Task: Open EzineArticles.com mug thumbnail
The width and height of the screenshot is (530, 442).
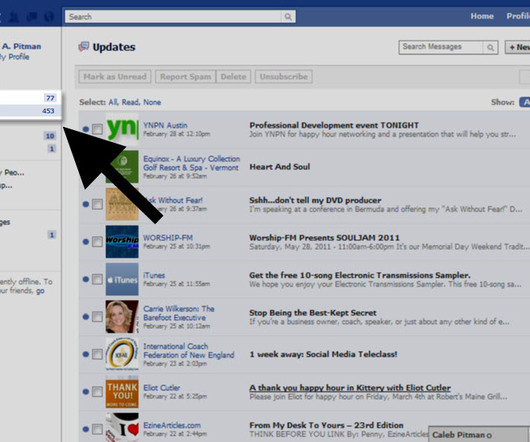Action: (x=122, y=427)
